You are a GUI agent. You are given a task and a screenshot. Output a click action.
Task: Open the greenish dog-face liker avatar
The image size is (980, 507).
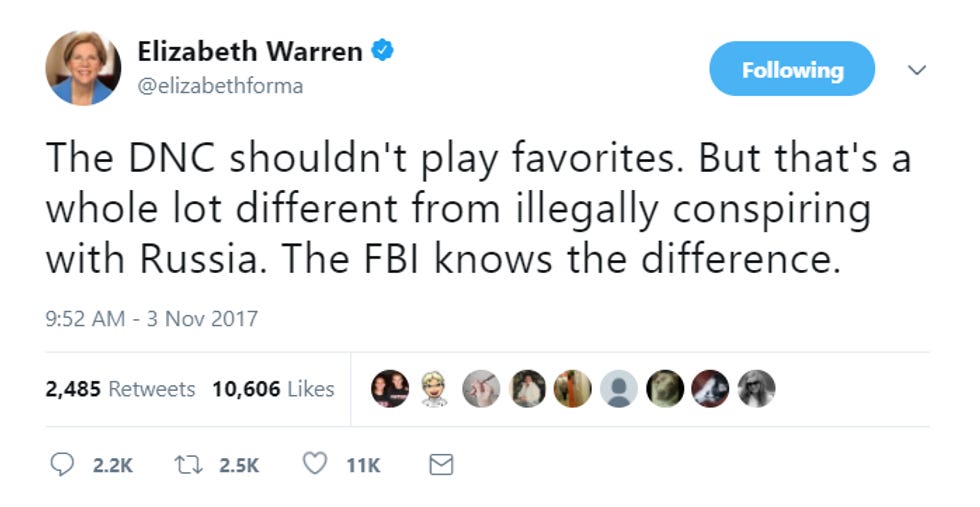[664, 389]
